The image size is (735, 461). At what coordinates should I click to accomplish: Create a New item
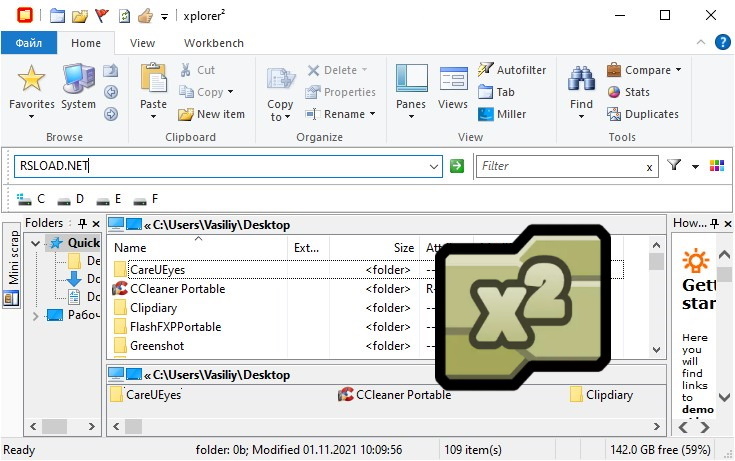pos(211,114)
